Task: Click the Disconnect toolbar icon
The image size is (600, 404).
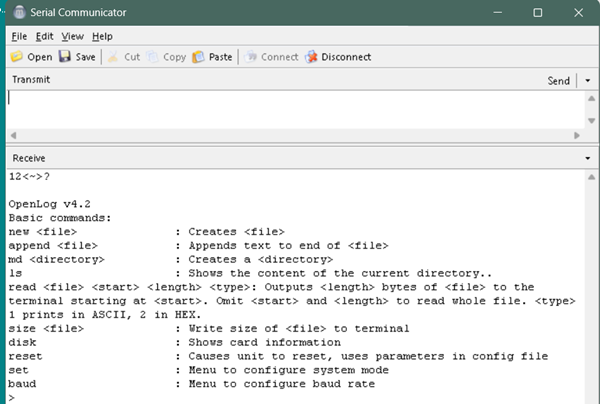Action: click(312, 57)
